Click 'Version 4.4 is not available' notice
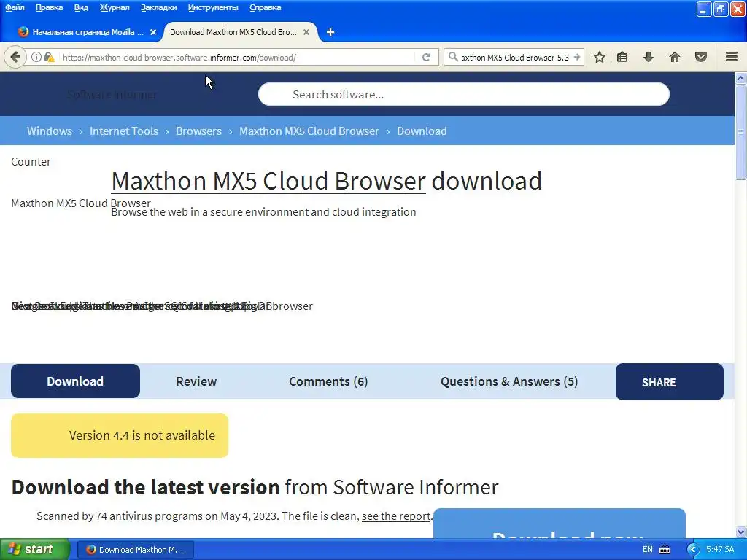 (120, 436)
